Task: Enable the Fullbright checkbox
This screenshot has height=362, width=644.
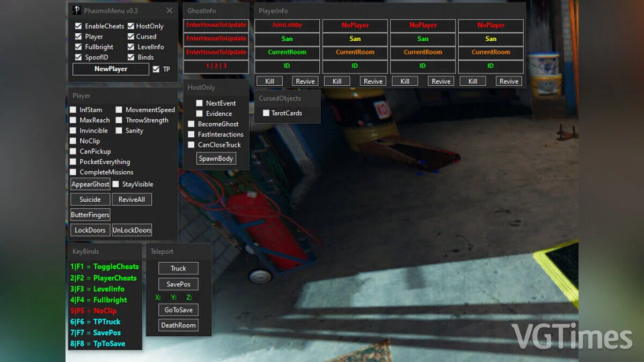Action: click(78, 47)
